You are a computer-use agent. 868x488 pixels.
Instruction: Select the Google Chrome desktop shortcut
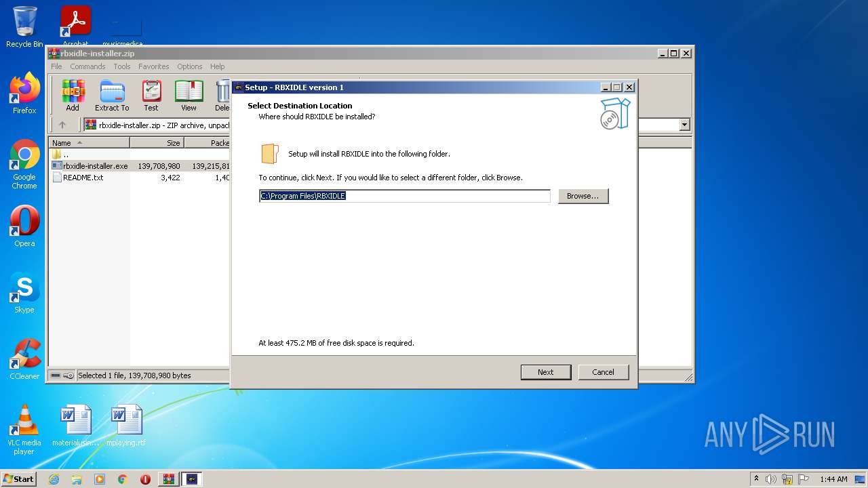pyautogui.click(x=24, y=164)
